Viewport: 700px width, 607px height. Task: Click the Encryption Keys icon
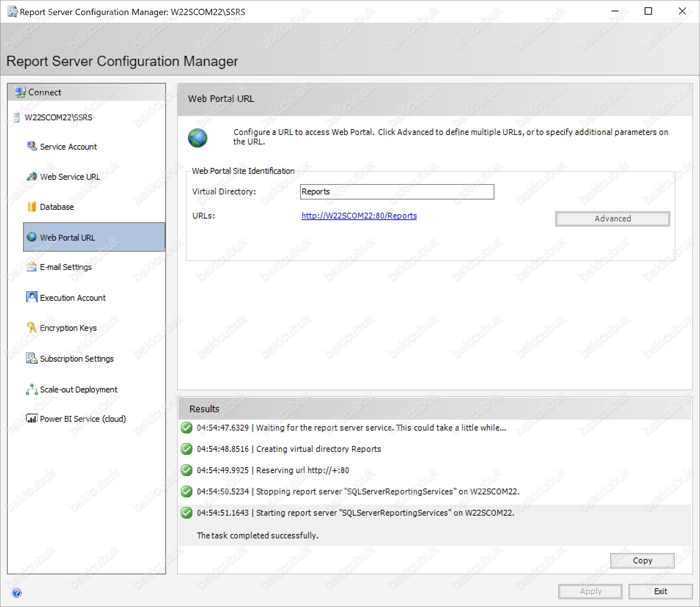(32, 327)
